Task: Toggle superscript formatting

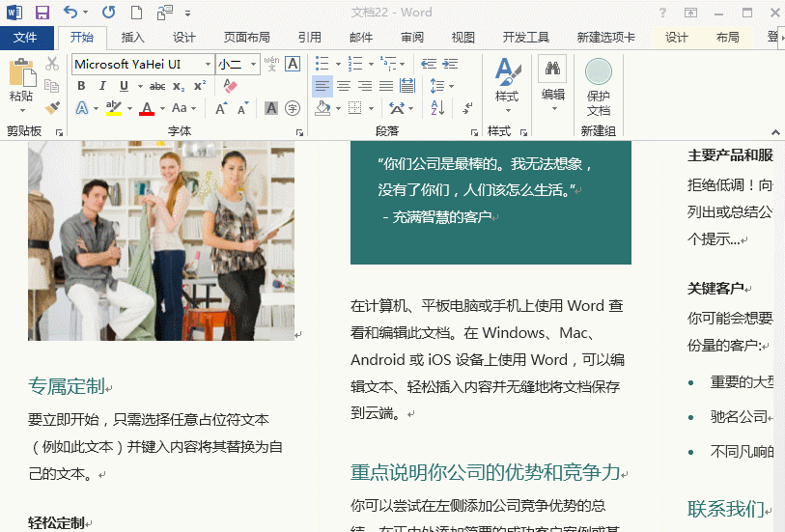Action: tap(200, 86)
